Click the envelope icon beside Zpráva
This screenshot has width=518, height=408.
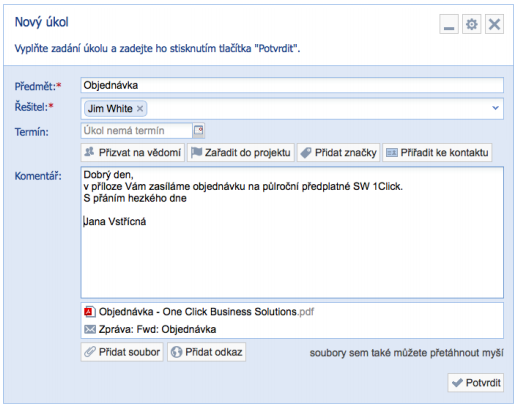click(90, 330)
